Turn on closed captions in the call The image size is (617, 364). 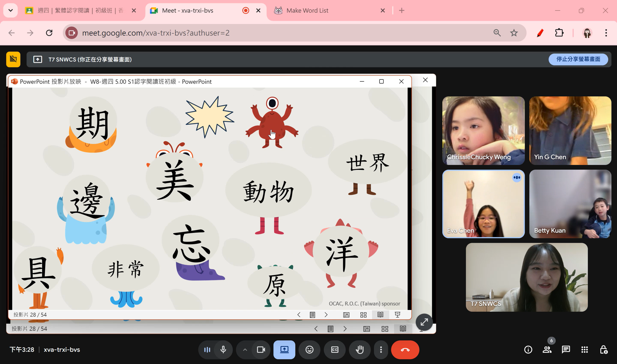tap(335, 350)
